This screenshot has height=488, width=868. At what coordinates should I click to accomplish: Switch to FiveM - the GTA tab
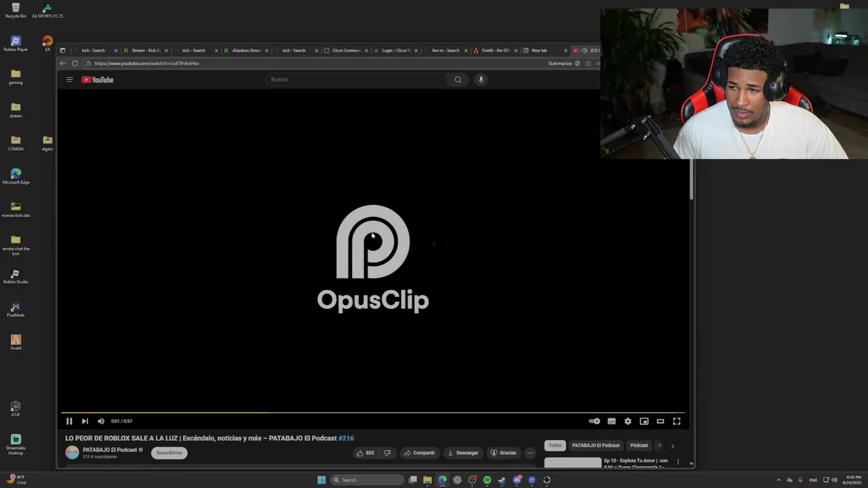click(496, 50)
